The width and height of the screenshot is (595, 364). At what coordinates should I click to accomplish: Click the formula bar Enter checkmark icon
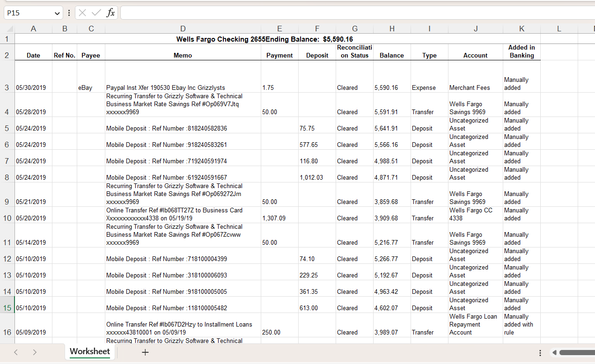coord(96,13)
